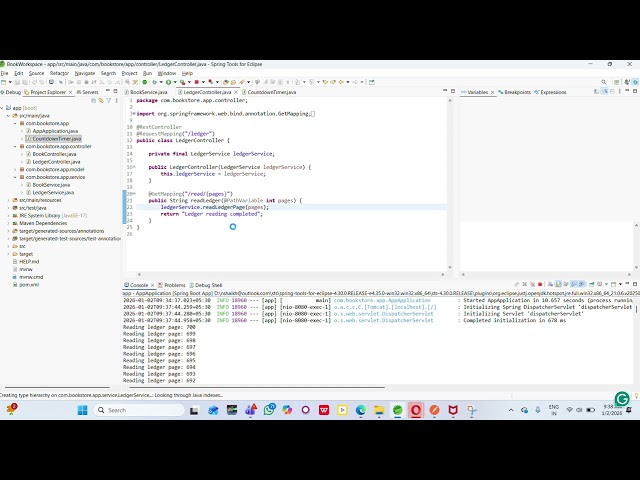This screenshot has width=640, height=480.
Task: Maximize the Console view panel
Action: click(x=635, y=284)
